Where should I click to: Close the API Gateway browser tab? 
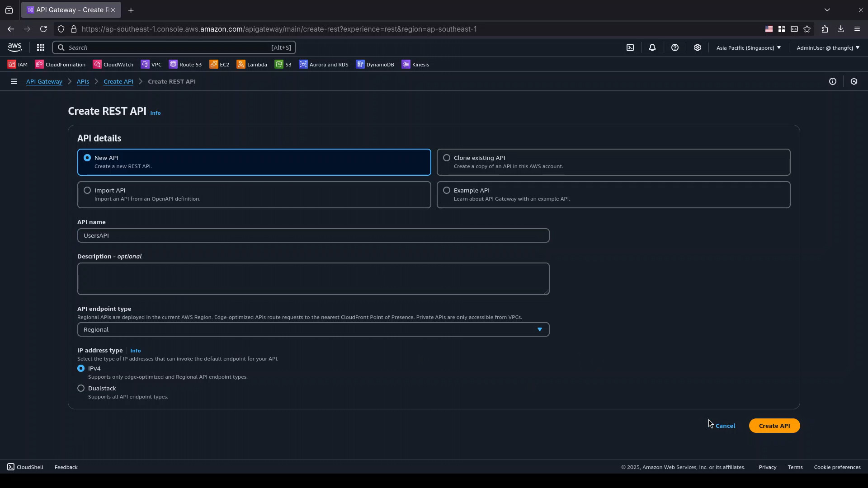tap(113, 10)
